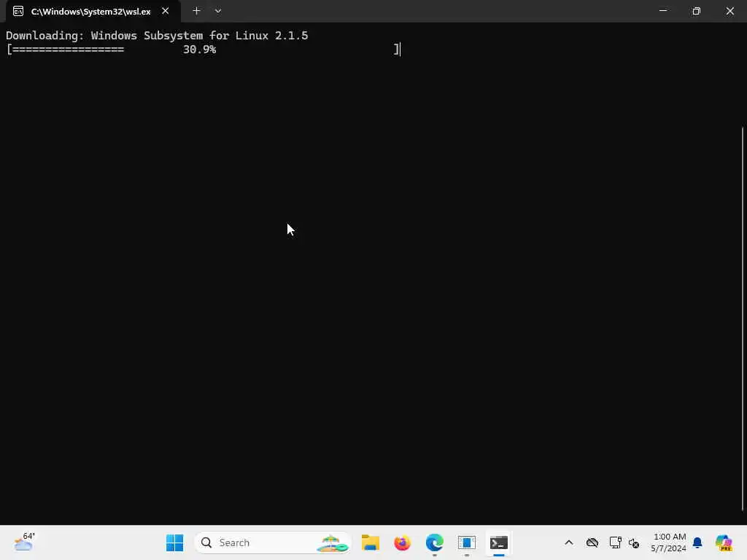
Task: Open the blue window app on taskbar
Action: click(467, 542)
